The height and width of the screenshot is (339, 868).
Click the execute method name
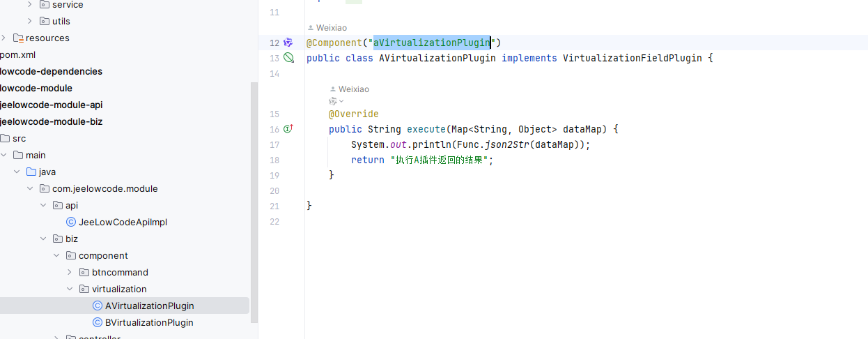(426, 129)
